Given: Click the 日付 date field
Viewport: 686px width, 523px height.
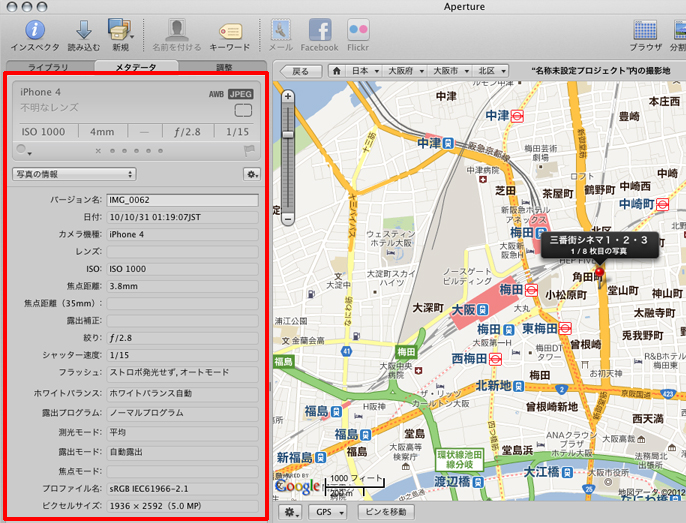Looking at the screenshot, I should coord(182,217).
